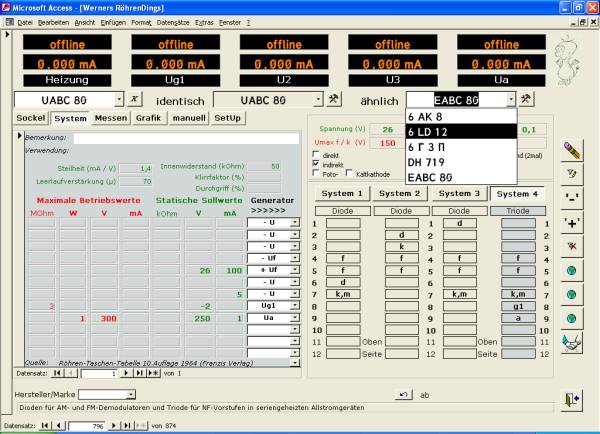This screenshot has height=434, width=600.
Task: Click the small button right of the left UABC 80 box
Action: click(134, 99)
